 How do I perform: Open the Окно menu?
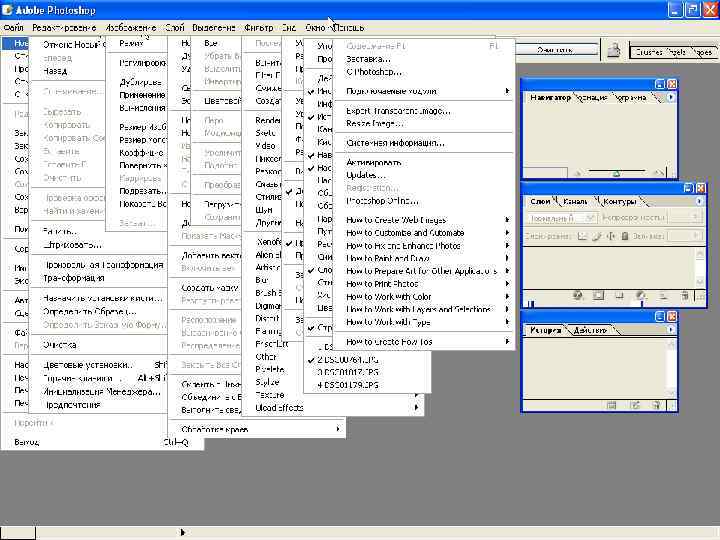pos(315,28)
